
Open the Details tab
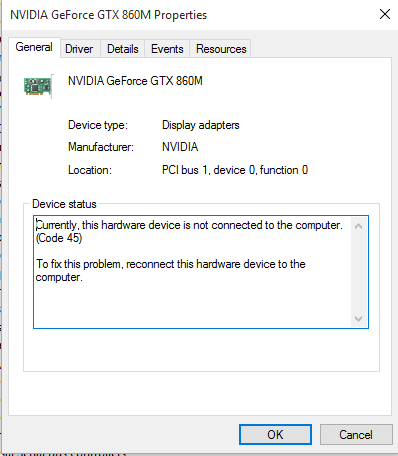122,49
